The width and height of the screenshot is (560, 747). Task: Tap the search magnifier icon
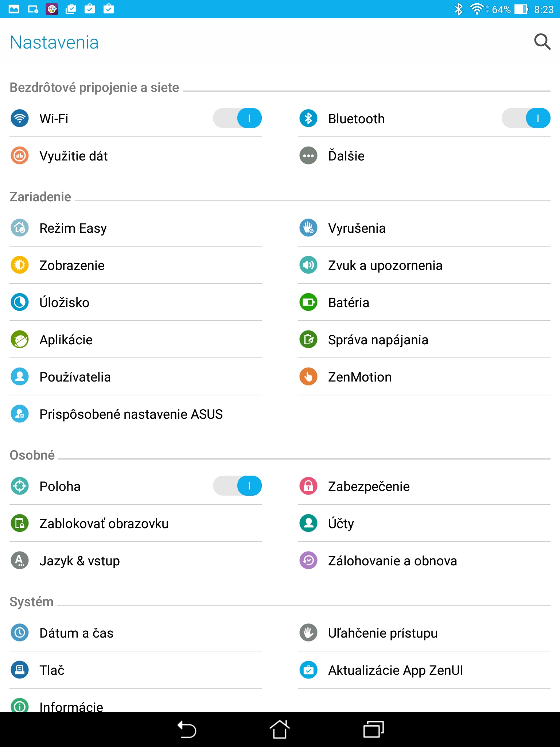tap(542, 42)
